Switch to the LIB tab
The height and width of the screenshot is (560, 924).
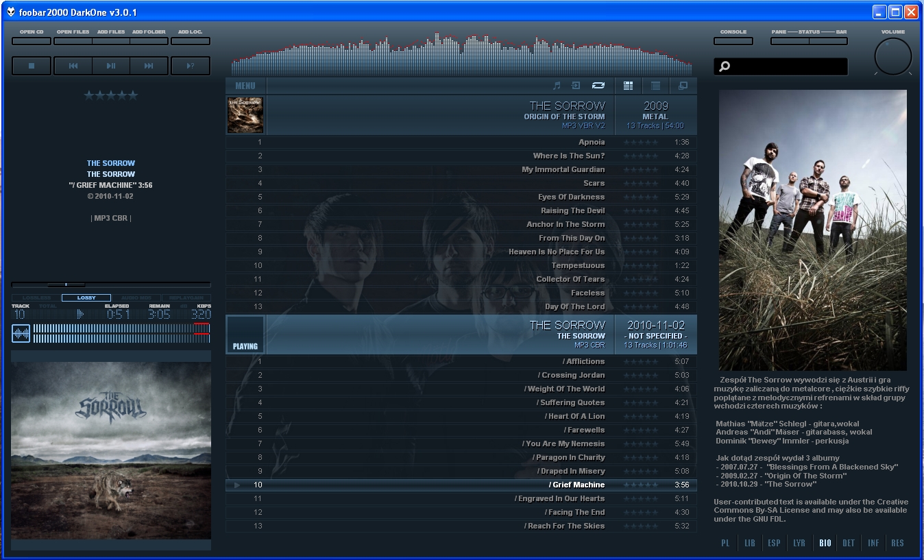coord(750,543)
